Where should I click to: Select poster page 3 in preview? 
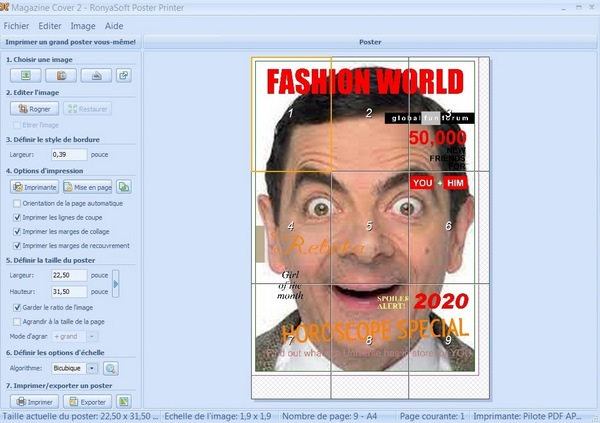click(x=448, y=114)
